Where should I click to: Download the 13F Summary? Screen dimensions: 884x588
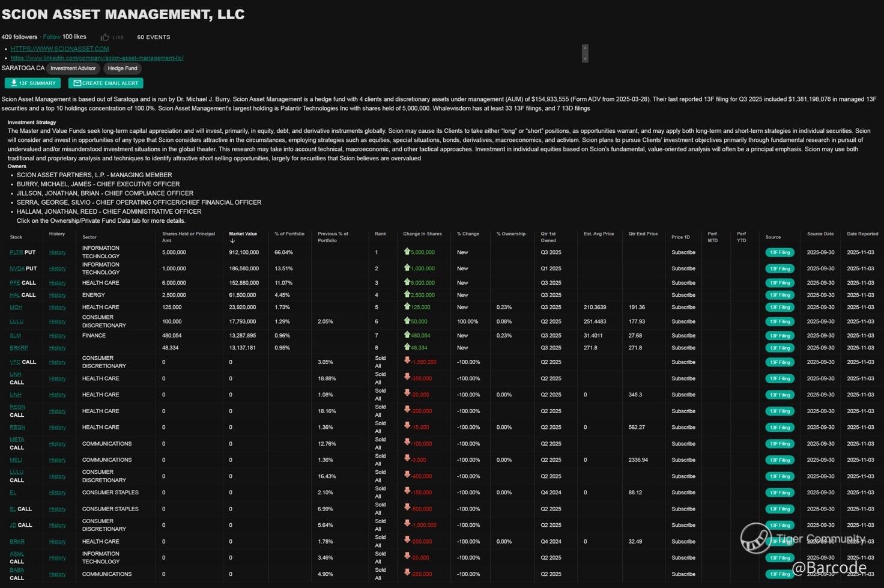32,83
